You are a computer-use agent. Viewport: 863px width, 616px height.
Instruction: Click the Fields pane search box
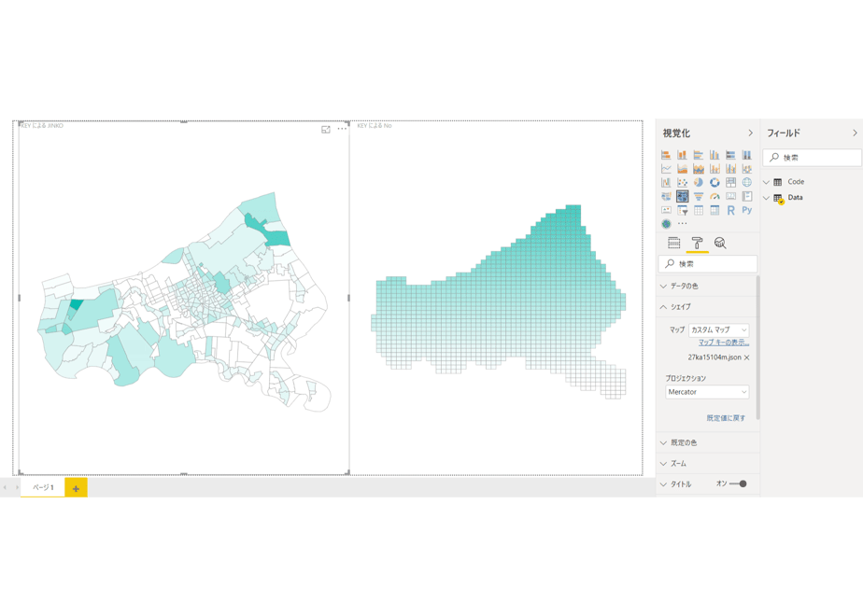tap(813, 158)
